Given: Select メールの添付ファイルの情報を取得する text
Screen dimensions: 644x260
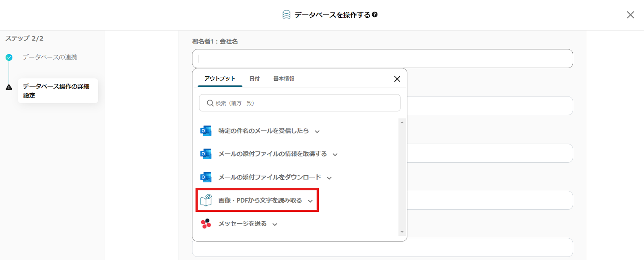Looking at the screenshot, I should pos(272,154).
